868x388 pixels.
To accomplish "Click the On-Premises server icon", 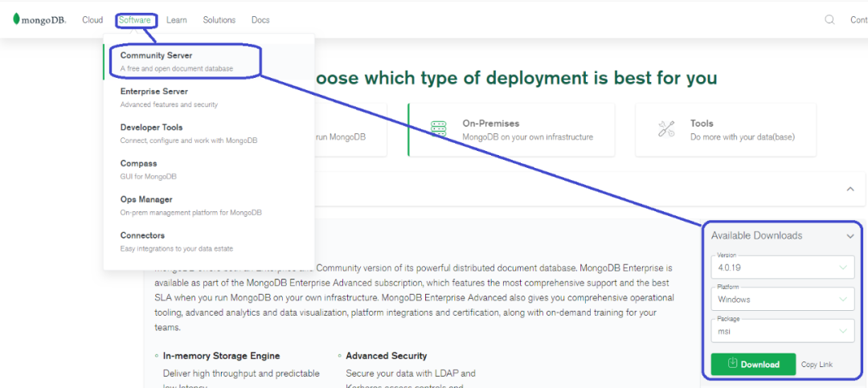I will (x=438, y=129).
